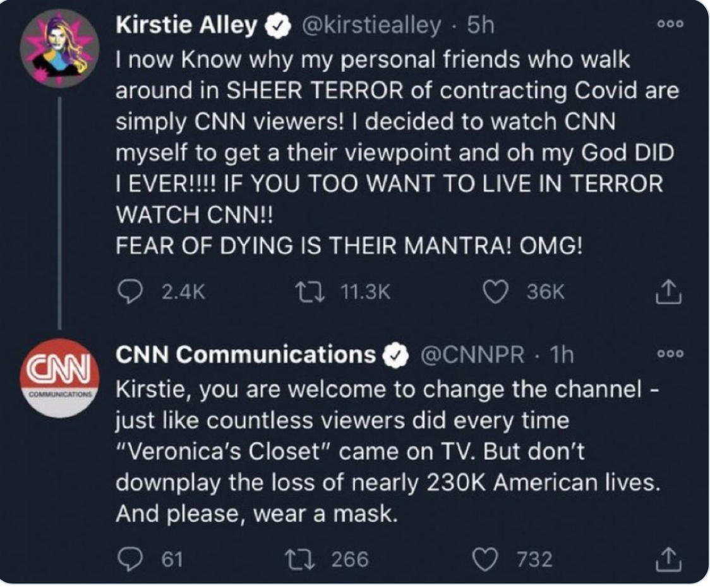Open CNN Communications profile avatar
Viewport: 710px width, 588px height.
coord(59,378)
